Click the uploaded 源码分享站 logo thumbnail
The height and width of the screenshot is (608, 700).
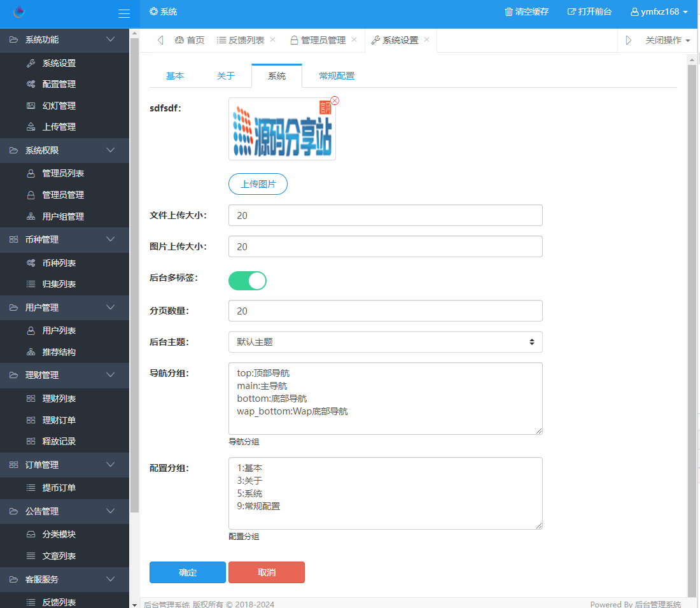pyautogui.click(x=282, y=129)
